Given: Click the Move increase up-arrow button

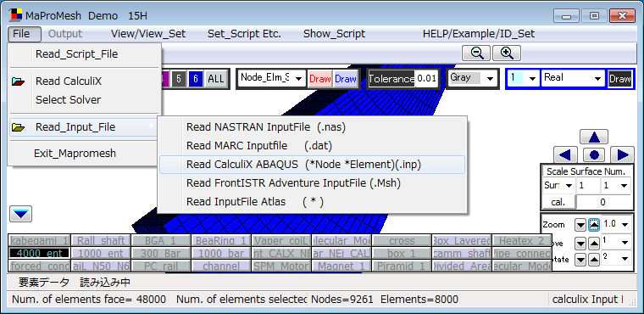Looking at the screenshot, I should pyautogui.click(x=594, y=244).
